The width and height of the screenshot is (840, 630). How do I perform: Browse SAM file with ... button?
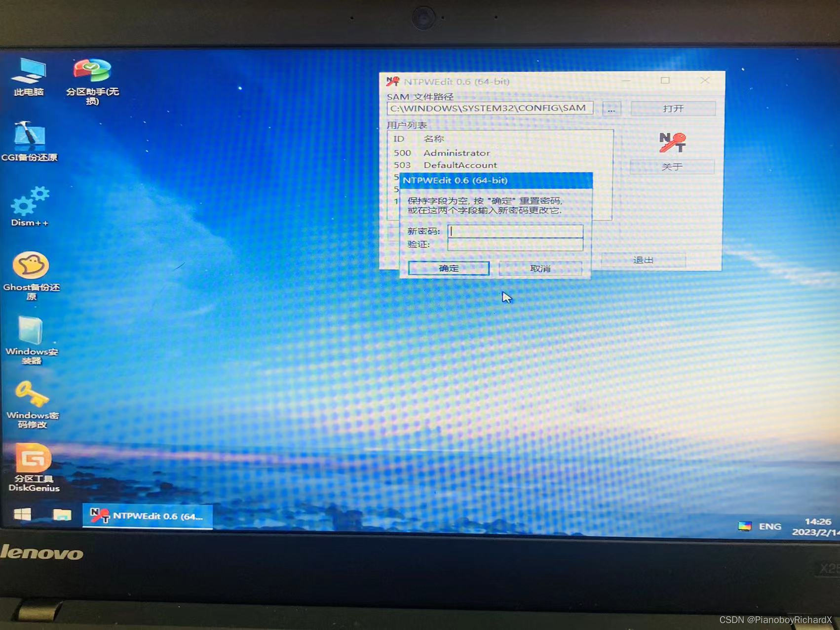[611, 109]
